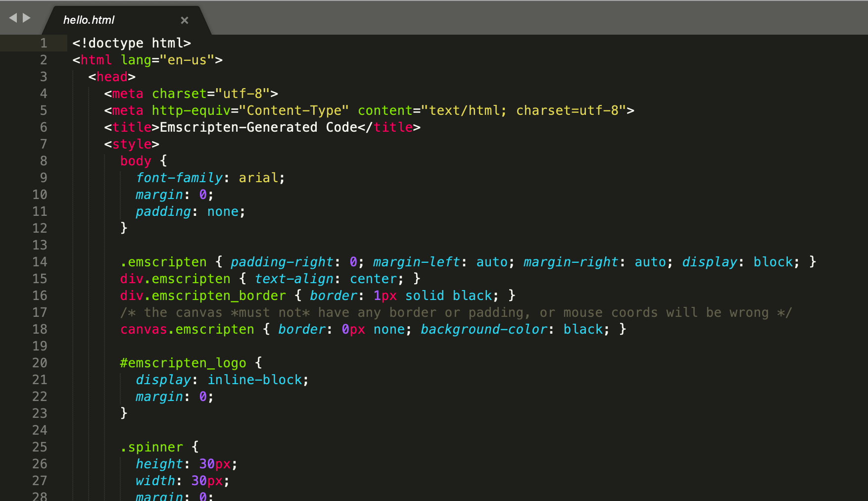Click the .emscripten class rule on line 14

click(163, 262)
